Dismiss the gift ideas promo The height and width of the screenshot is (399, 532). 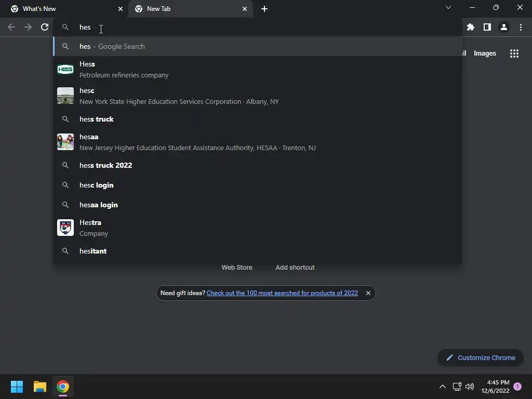click(x=368, y=293)
